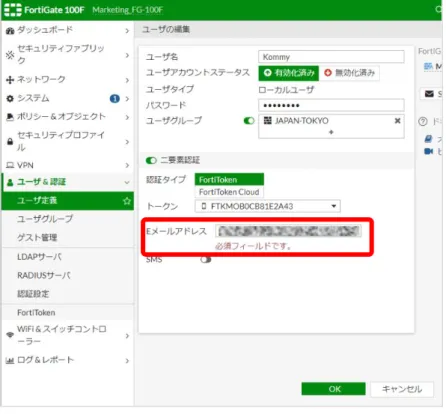Click the envelope icon in the right panel

pos(429,94)
